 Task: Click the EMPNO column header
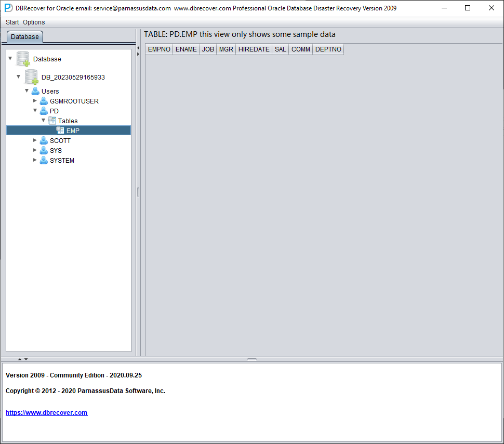(x=159, y=49)
